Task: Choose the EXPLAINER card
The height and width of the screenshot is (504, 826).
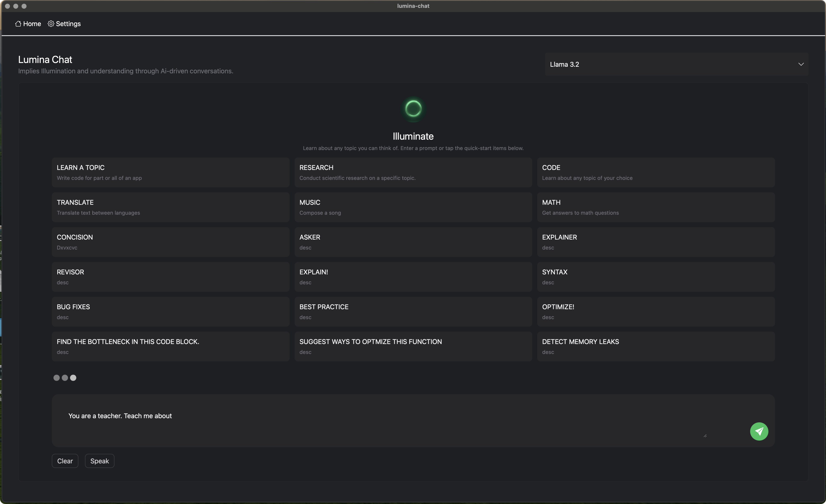Action: pyautogui.click(x=656, y=242)
